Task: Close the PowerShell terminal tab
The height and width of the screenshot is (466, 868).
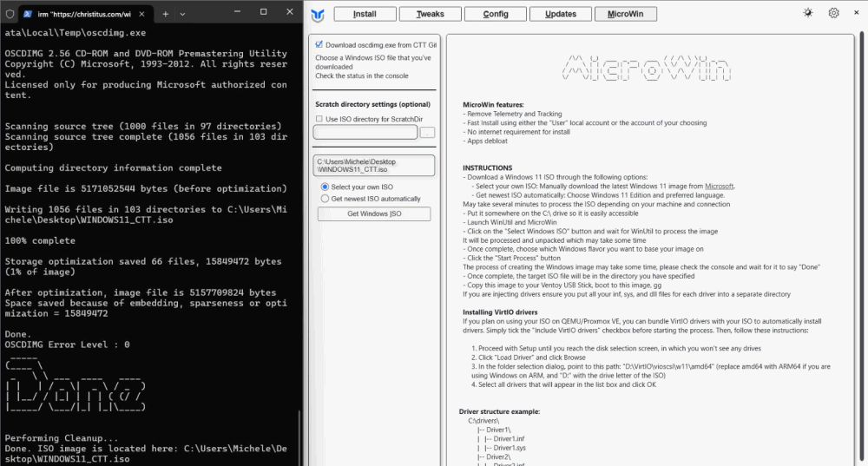Action: [141, 14]
